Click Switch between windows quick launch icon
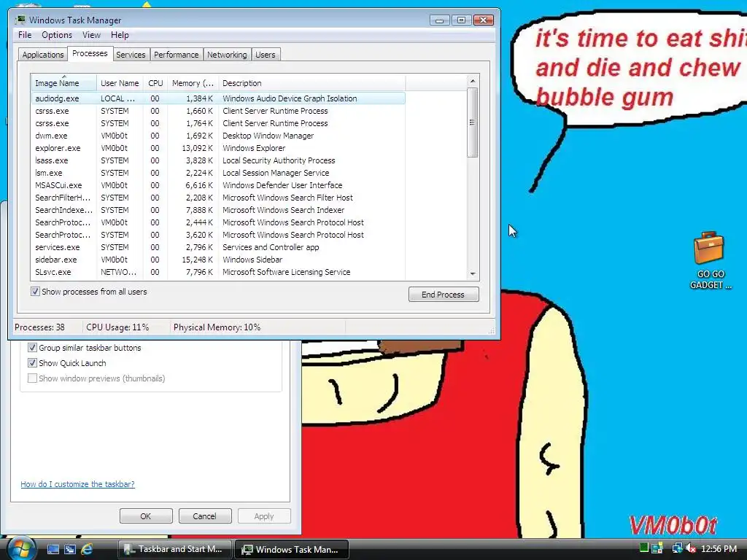The image size is (747, 560). click(x=69, y=549)
